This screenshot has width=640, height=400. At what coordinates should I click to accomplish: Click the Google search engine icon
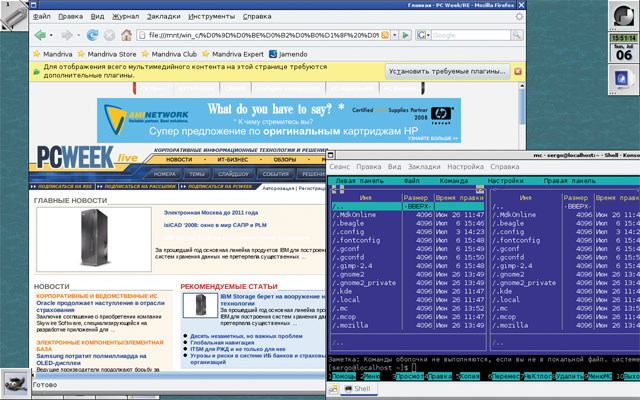(421, 36)
